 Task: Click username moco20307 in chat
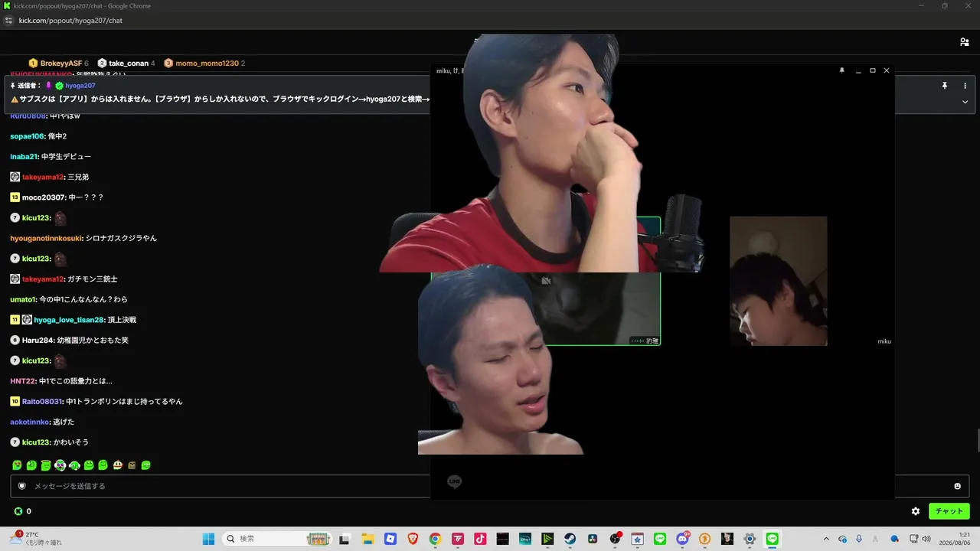pos(44,197)
